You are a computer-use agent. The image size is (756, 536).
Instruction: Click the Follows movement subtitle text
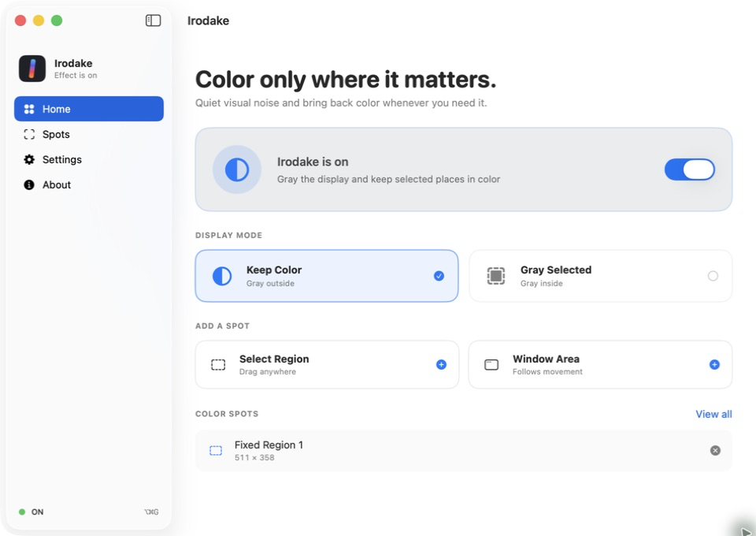click(548, 371)
